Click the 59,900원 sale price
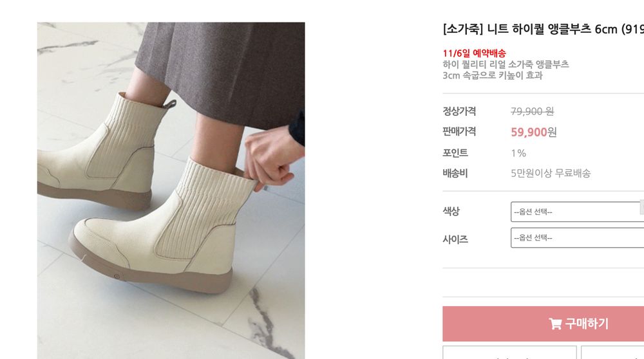Image resolution: width=644 pixels, height=359 pixels. 533,132
